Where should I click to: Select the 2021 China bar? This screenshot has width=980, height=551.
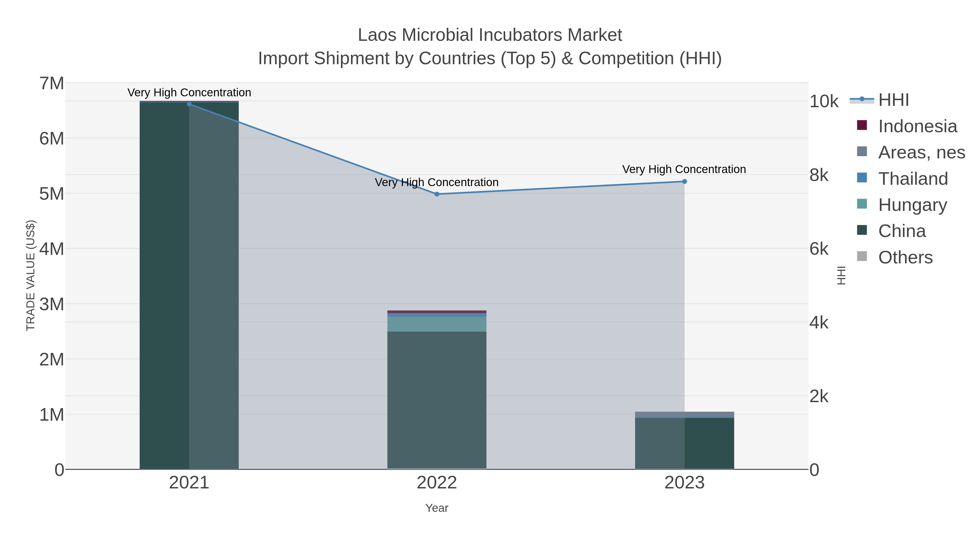pos(189,286)
